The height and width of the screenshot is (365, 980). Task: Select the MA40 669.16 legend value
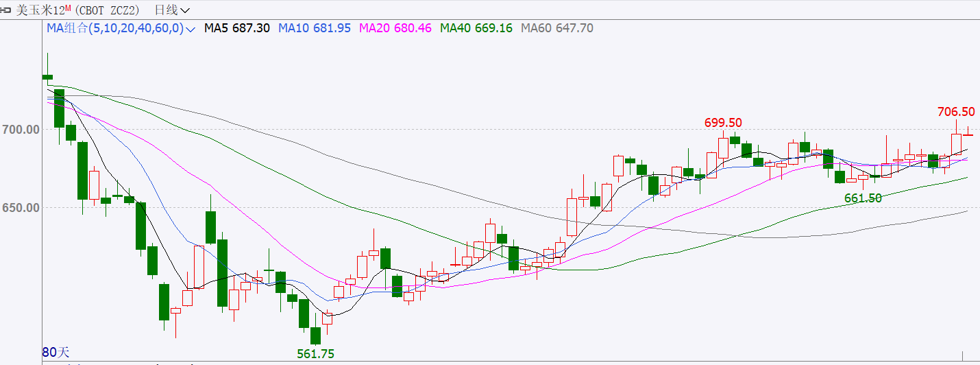[x=476, y=28]
